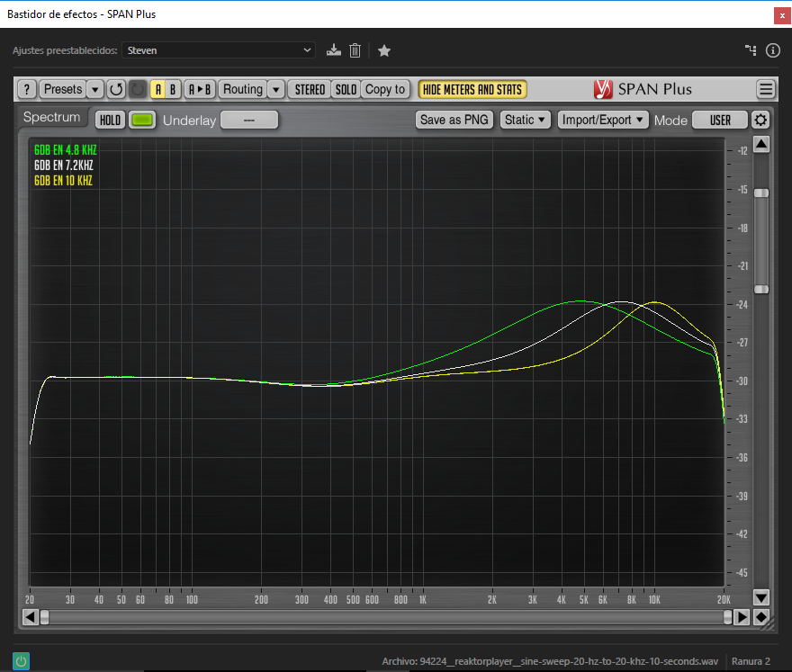Click the undo circular arrow icon
The image size is (792, 672).
116,89
